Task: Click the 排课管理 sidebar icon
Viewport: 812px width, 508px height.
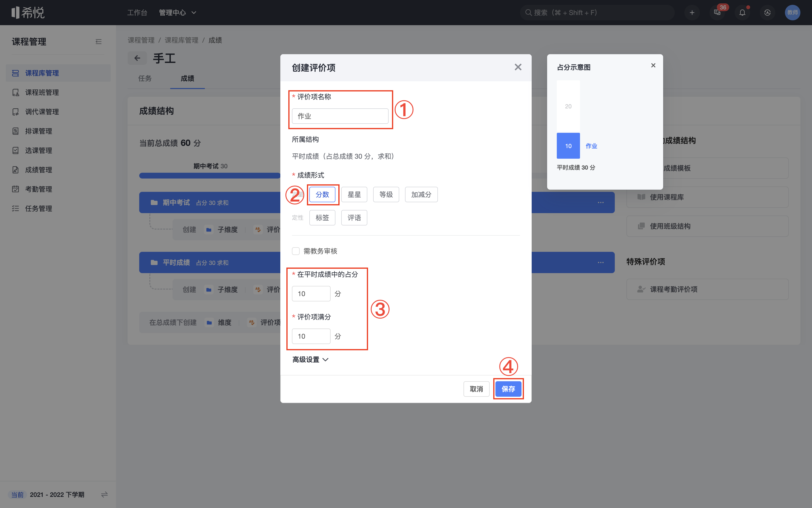Action: pos(15,131)
